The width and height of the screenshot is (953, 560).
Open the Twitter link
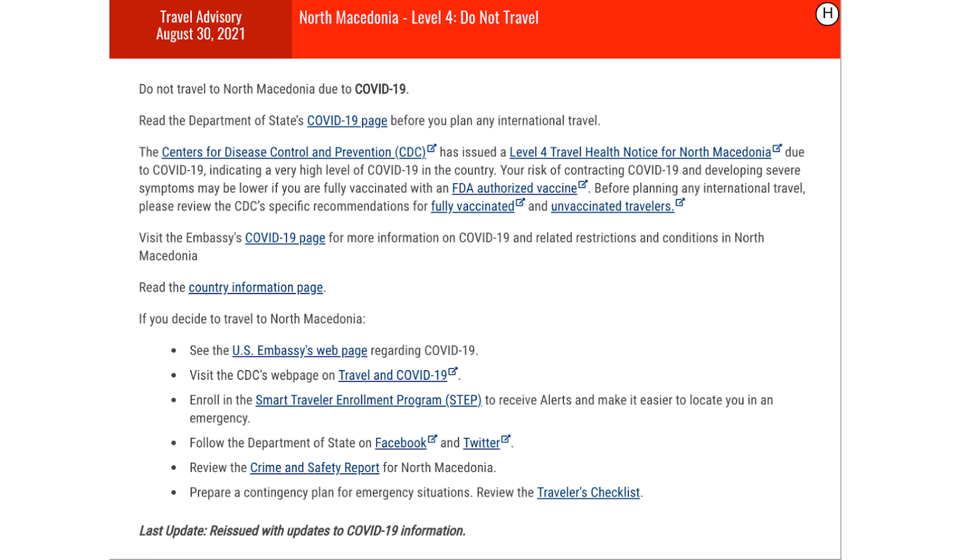482,443
